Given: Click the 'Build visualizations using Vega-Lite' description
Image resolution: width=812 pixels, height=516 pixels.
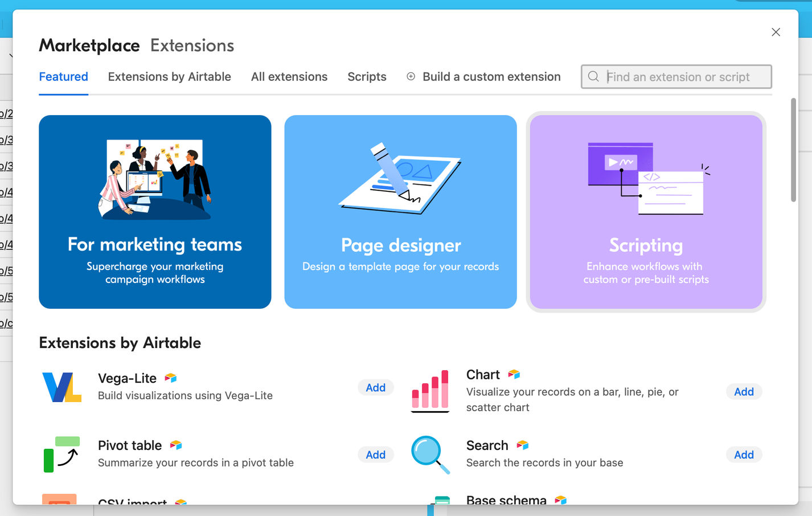Looking at the screenshot, I should click(185, 395).
